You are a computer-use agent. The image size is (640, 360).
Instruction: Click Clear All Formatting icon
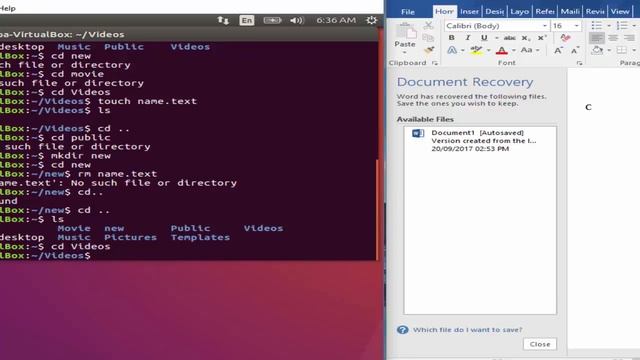click(565, 38)
